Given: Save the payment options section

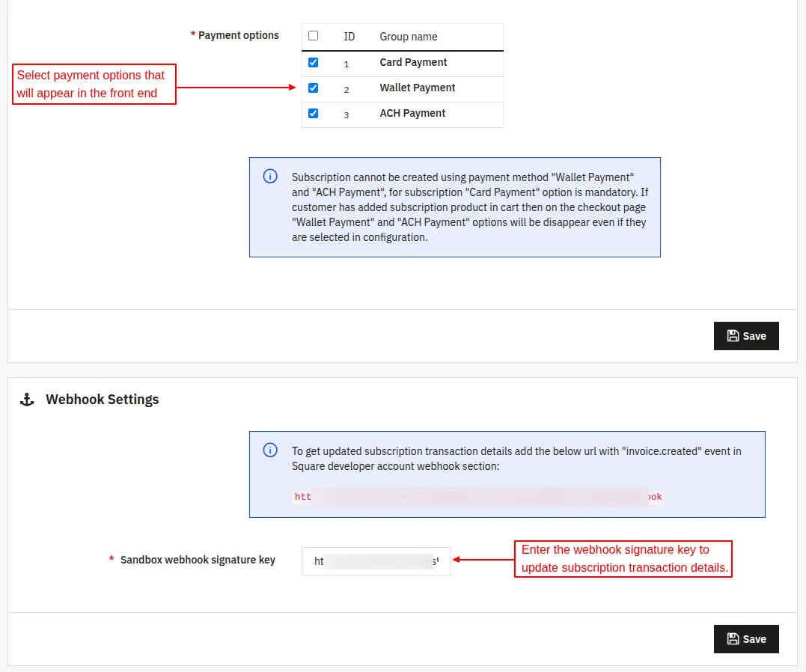Looking at the screenshot, I should point(746,336).
